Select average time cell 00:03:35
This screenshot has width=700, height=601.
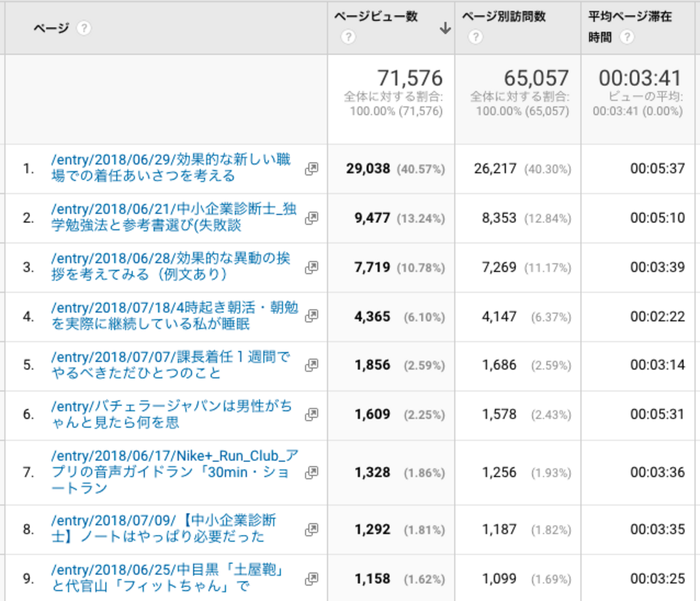tap(657, 529)
